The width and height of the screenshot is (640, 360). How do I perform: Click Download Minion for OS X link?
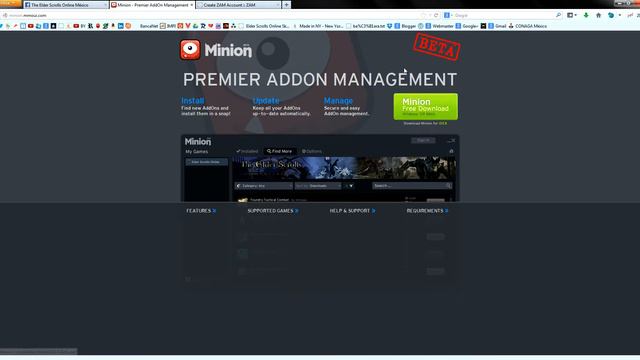(425, 123)
